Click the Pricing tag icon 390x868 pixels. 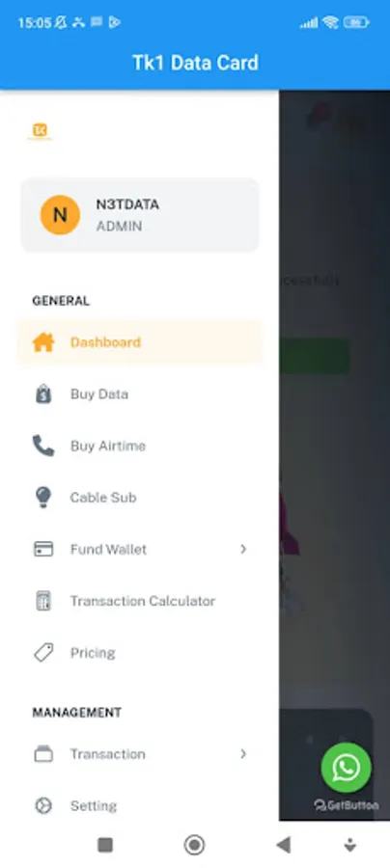pos(43,653)
